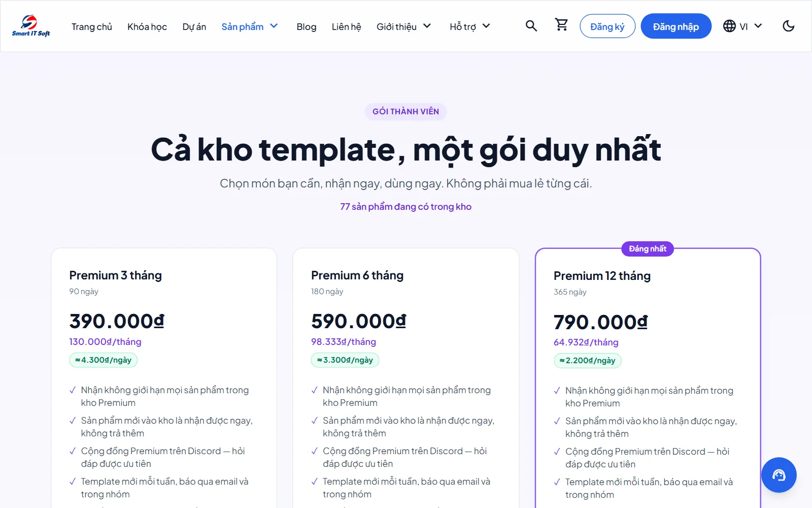Open the search magnifier icon
The width and height of the screenshot is (812, 508).
(531, 26)
